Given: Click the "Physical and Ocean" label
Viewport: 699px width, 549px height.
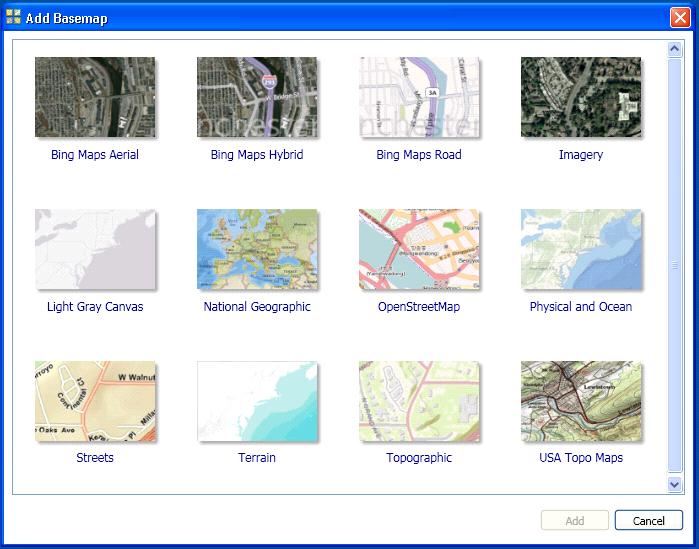Looking at the screenshot, I should [581, 307].
